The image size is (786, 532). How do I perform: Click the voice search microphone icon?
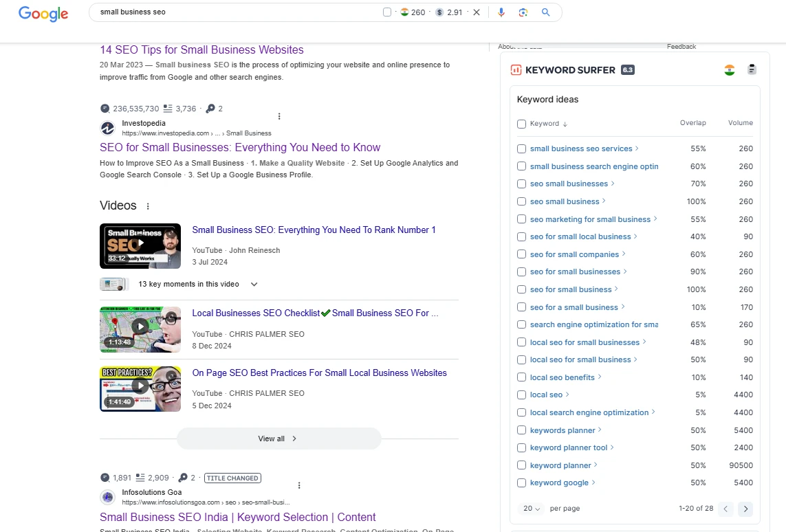(x=501, y=12)
